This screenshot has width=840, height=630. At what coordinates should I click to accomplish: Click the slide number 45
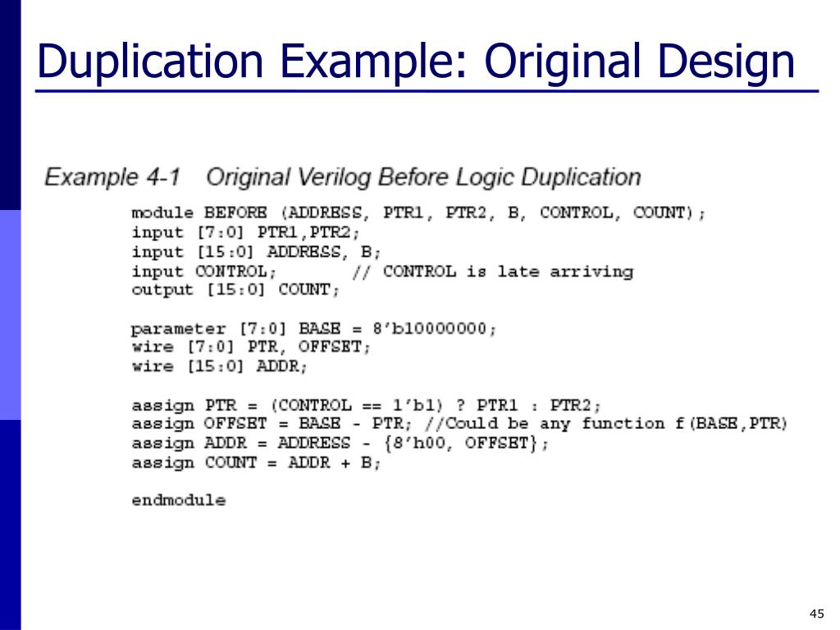817,614
